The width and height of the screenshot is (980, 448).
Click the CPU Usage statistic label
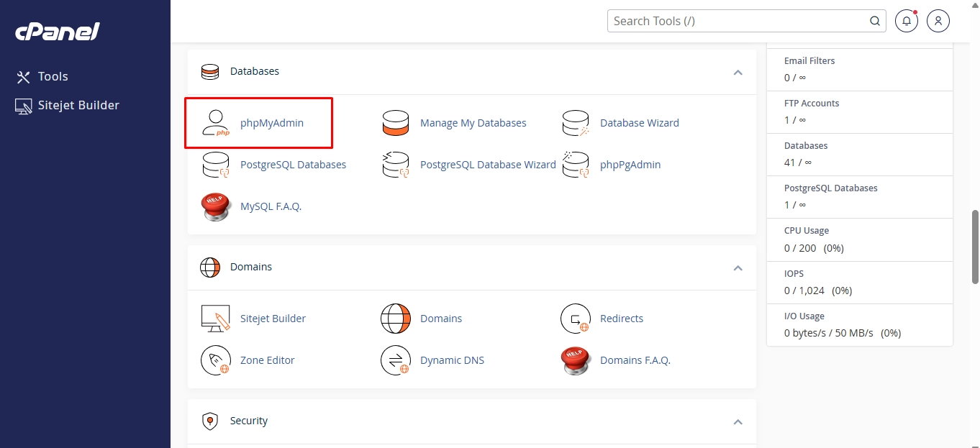click(807, 231)
